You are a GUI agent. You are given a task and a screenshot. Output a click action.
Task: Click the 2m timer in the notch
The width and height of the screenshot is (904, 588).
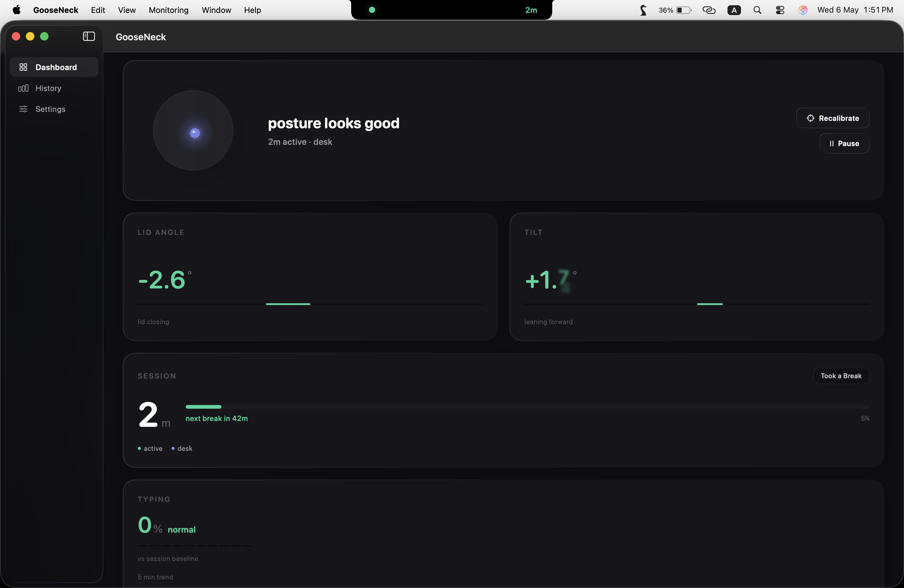[x=531, y=10]
